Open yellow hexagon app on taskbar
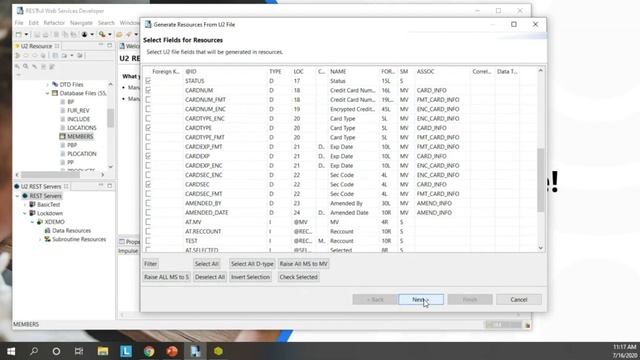This screenshot has height=360, width=640. pyautogui.click(x=218, y=351)
